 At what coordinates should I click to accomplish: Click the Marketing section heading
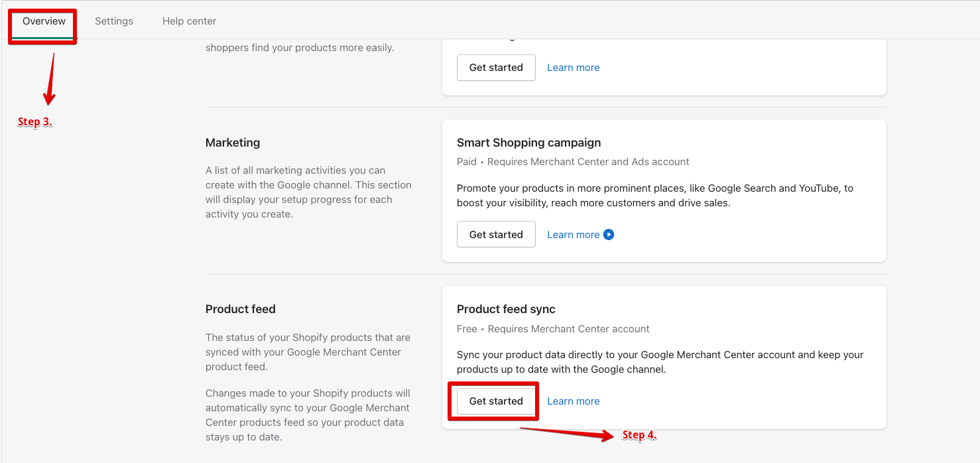[233, 143]
